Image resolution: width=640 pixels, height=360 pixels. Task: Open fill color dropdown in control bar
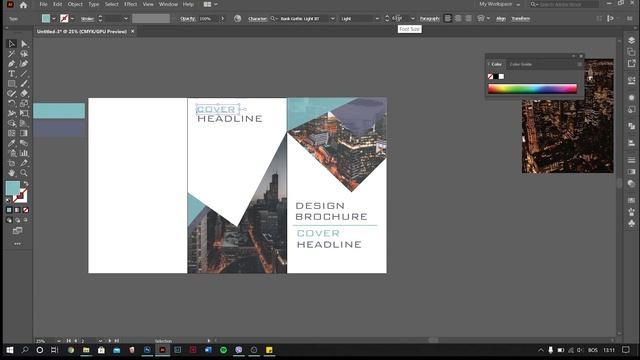(54, 18)
